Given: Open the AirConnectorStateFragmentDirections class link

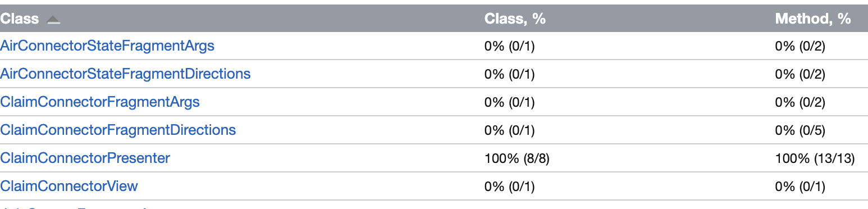Looking at the screenshot, I should [x=125, y=74].
